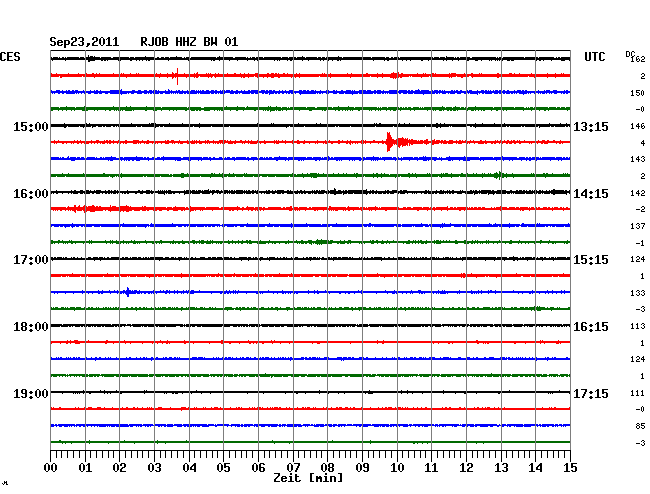
Task: Click the red spike near minute 03:40
Action: 177,76
